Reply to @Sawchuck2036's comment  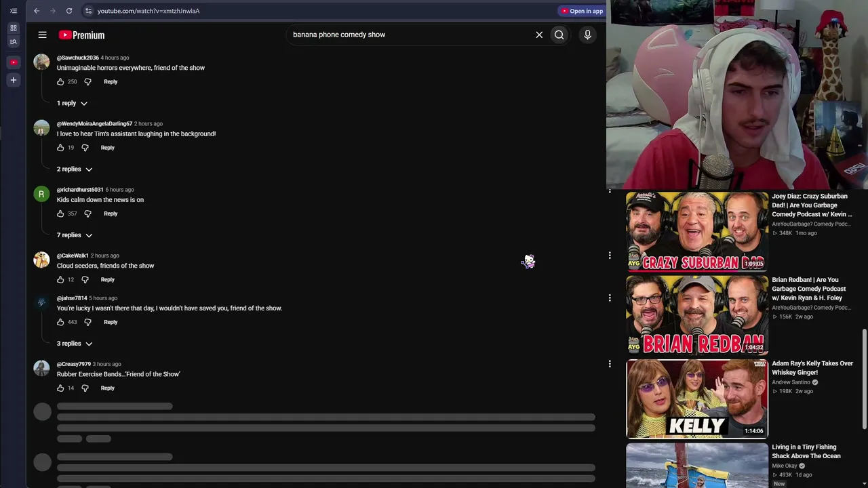(x=111, y=81)
